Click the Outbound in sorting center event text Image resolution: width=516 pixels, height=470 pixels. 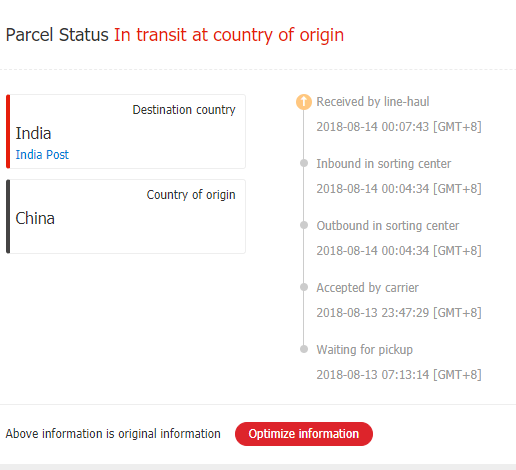(388, 226)
